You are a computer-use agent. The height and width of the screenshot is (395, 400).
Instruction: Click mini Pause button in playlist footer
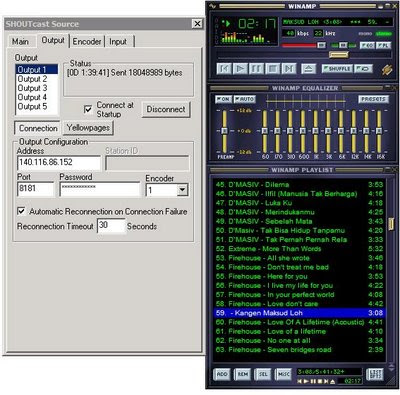313,381
